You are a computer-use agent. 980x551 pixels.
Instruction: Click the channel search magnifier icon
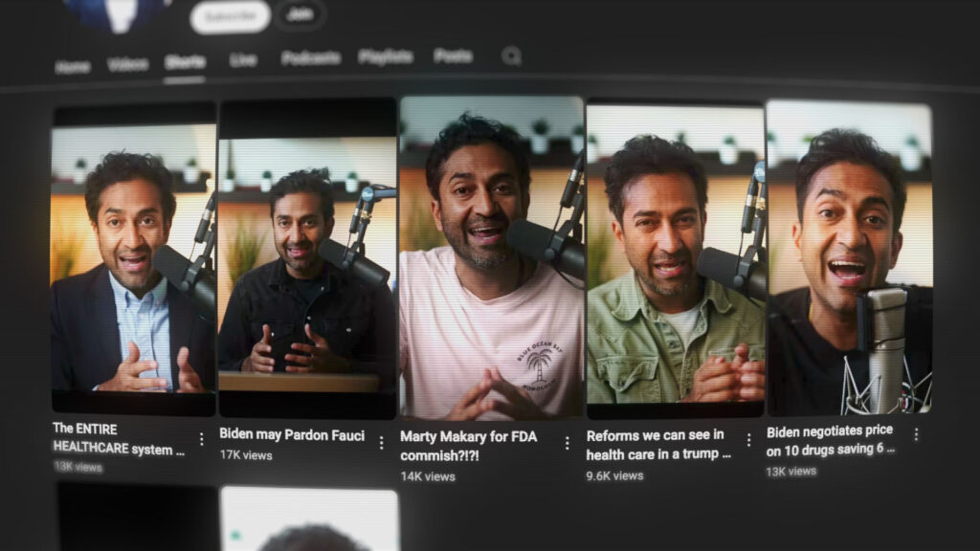click(512, 56)
